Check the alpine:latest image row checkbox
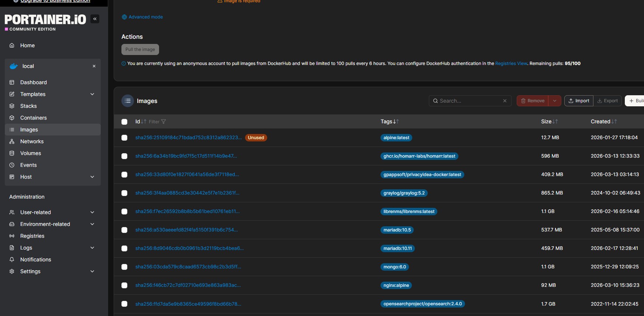Viewport: 644px width, 316px height. pyautogui.click(x=124, y=138)
